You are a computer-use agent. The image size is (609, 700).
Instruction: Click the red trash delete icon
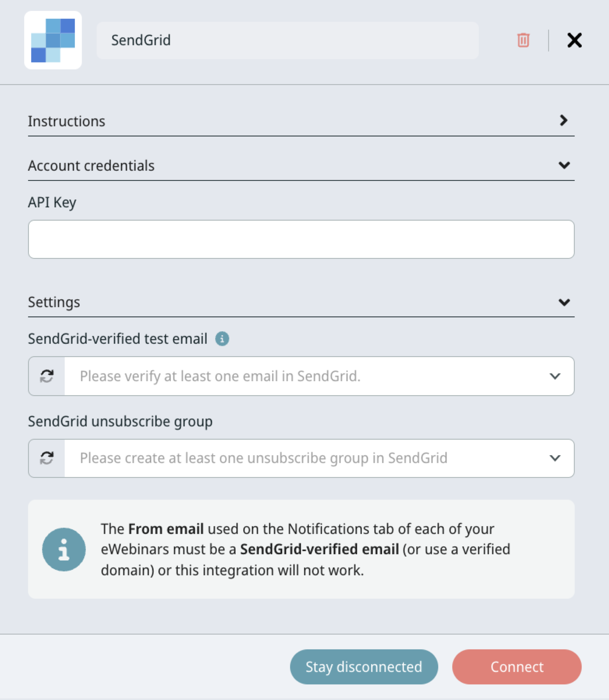coord(523,40)
